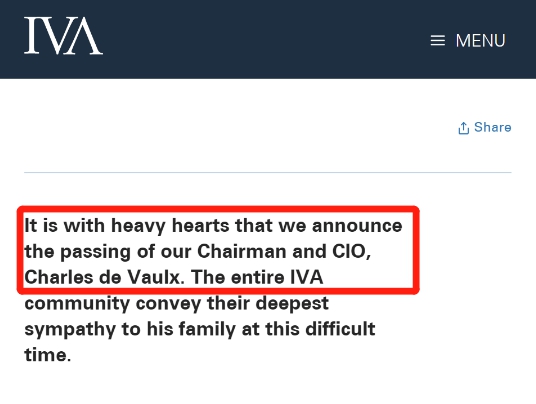Click the share arrow icon
536x404 pixels.
click(x=463, y=128)
